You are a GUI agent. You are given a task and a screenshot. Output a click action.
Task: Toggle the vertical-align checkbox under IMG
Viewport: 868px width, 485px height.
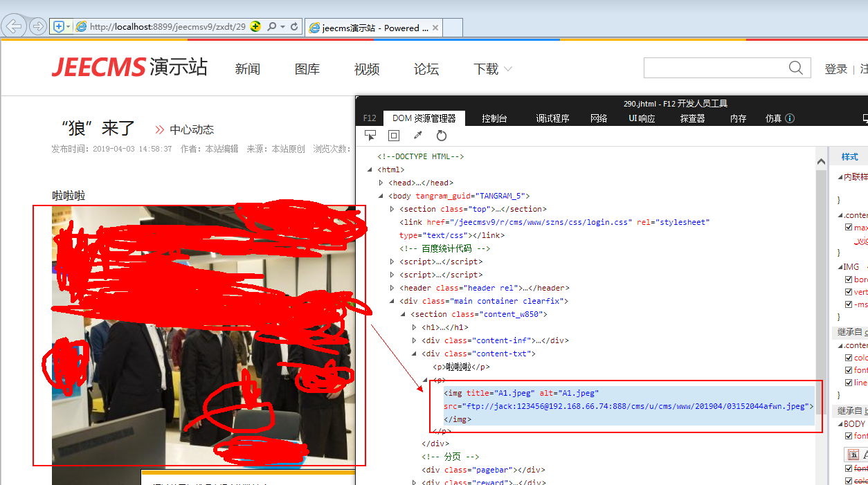pos(849,292)
